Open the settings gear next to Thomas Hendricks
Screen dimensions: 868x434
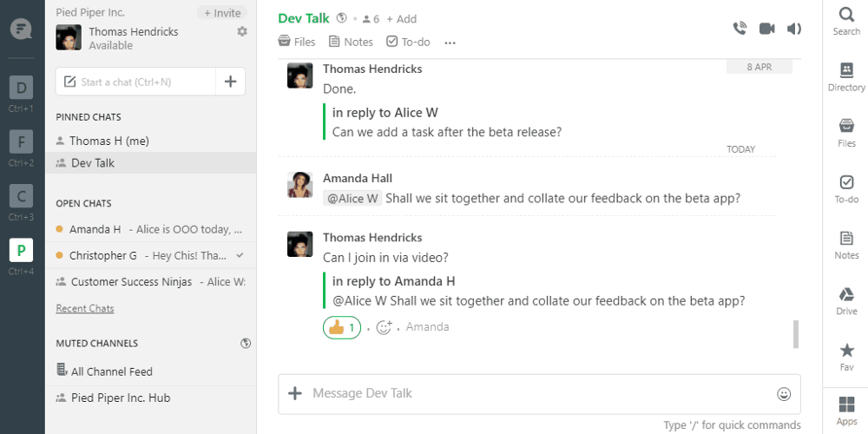tap(242, 31)
